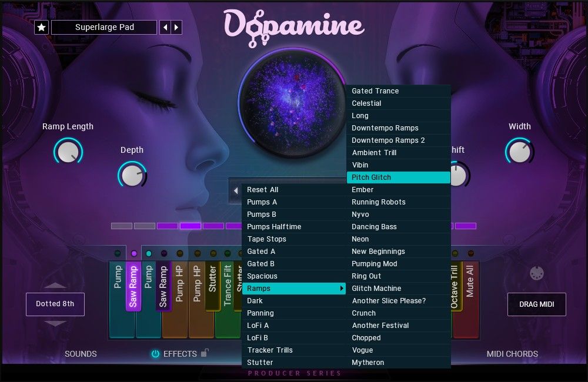Switch to the SOUNDS section

pyautogui.click(x=81, y=354)
